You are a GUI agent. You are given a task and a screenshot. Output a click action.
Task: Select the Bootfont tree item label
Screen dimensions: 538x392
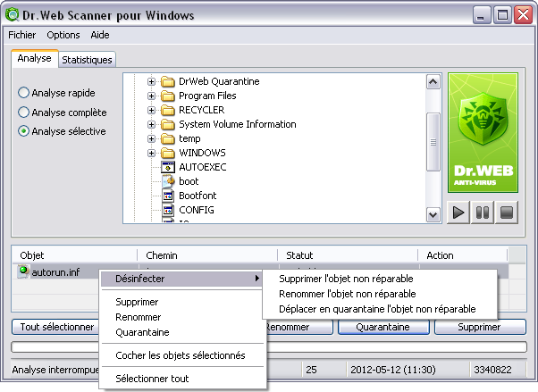click(x=198, y=196)
